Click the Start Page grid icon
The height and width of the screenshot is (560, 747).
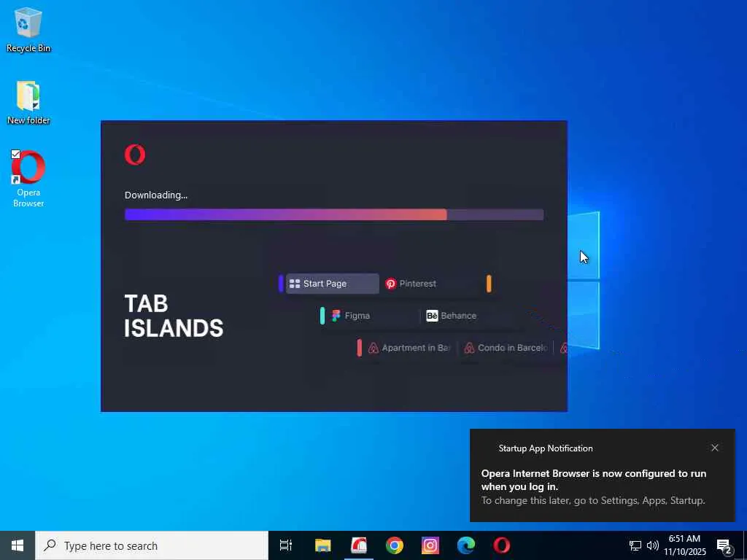295,284
